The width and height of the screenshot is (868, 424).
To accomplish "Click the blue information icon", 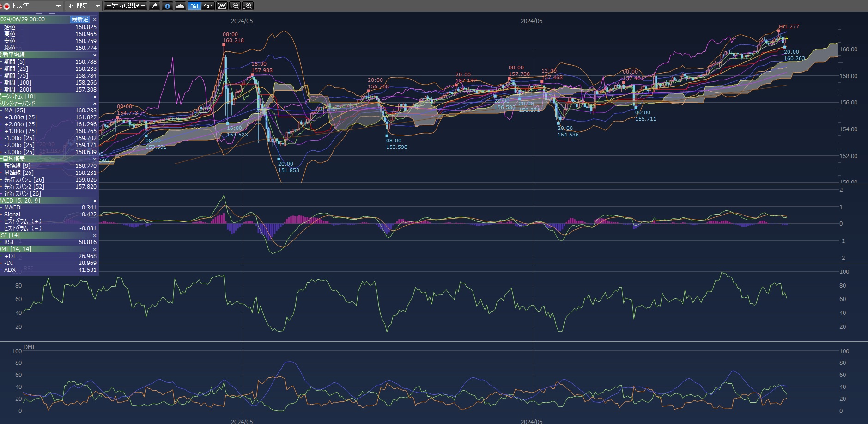I will click(167, 6).
